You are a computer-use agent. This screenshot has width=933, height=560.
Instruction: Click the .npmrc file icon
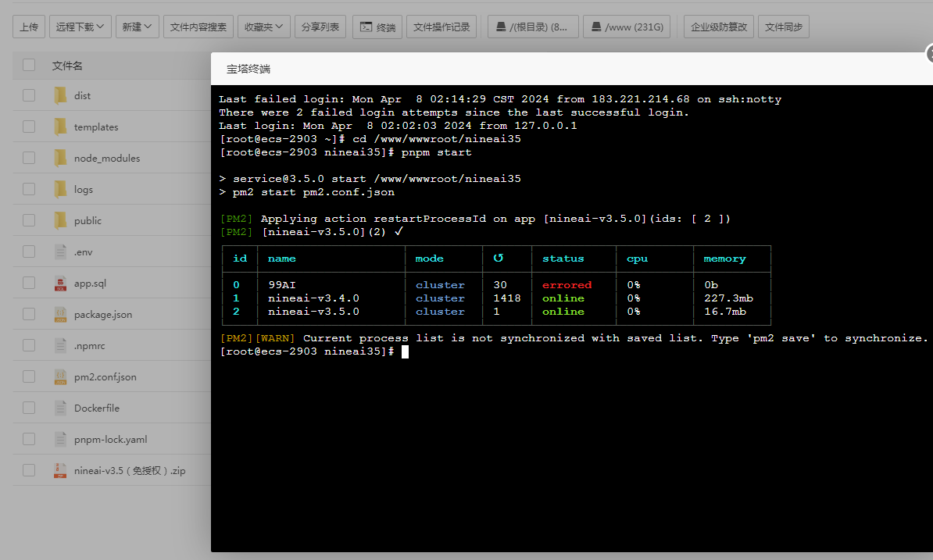tap(60, 345)
